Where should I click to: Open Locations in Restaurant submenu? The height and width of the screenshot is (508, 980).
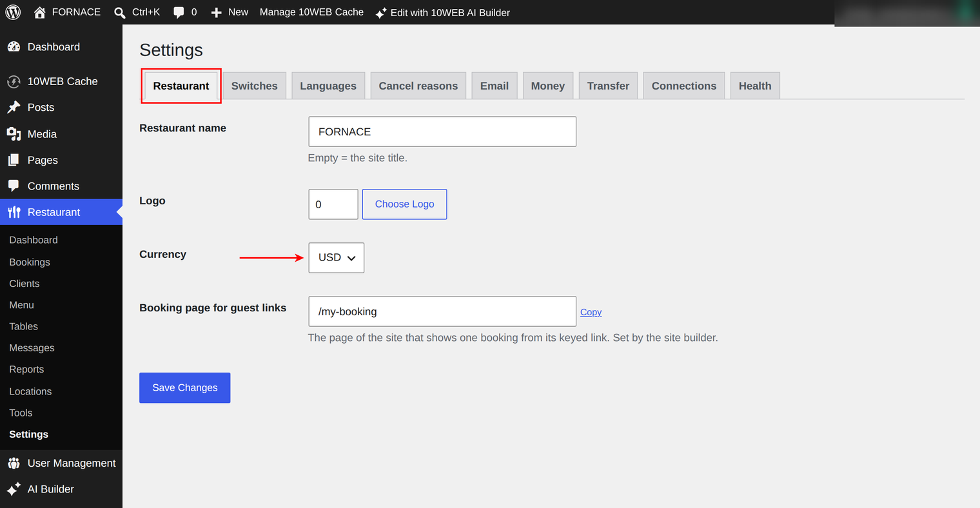pos(30,391)
